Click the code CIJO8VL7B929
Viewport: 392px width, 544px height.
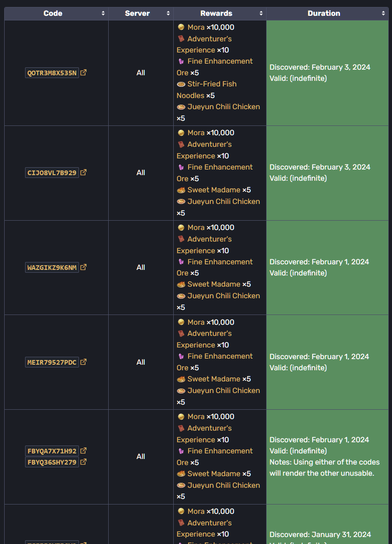tap(52, 173)
